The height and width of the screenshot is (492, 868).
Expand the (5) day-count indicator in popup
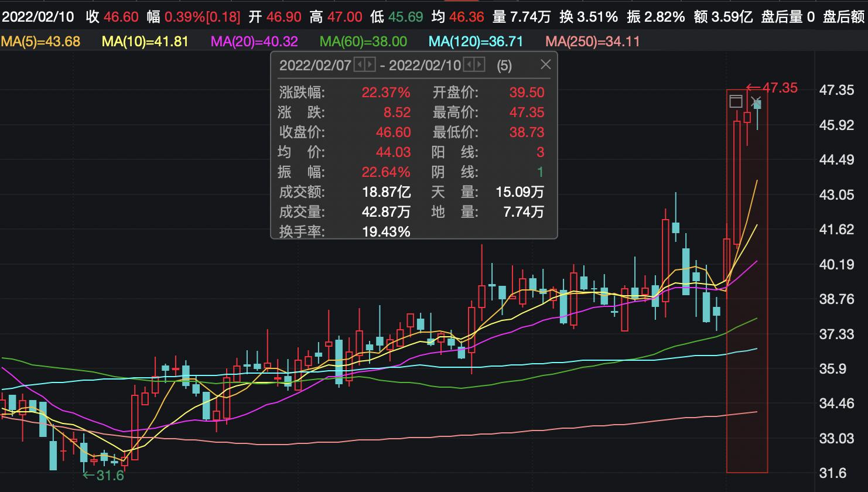tap(505, 65)
